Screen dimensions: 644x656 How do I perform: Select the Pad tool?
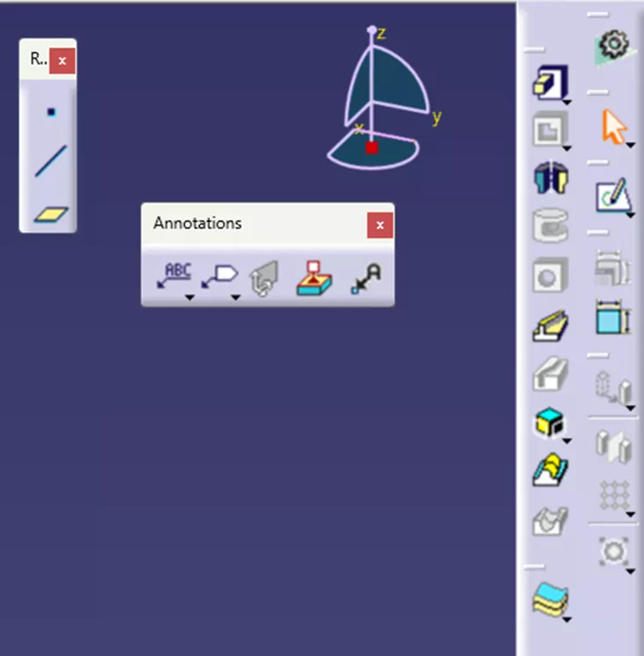click(550, 82)
